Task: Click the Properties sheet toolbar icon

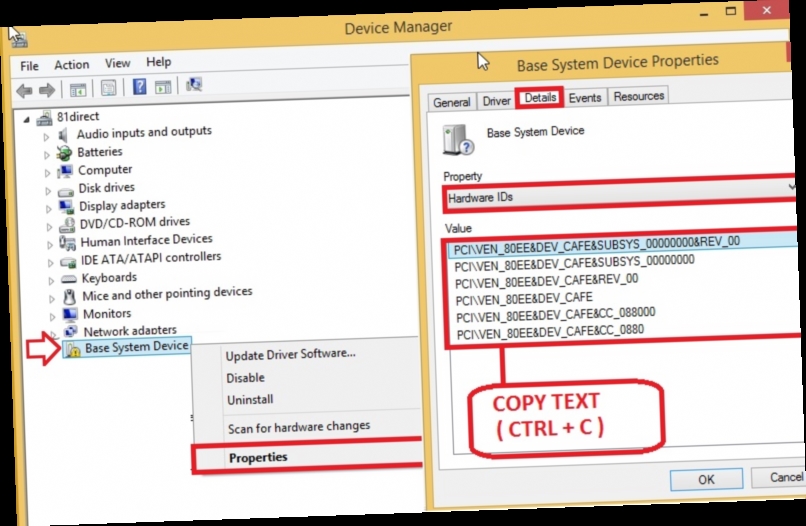Action: pyautogui.click(x=108, y=88)
